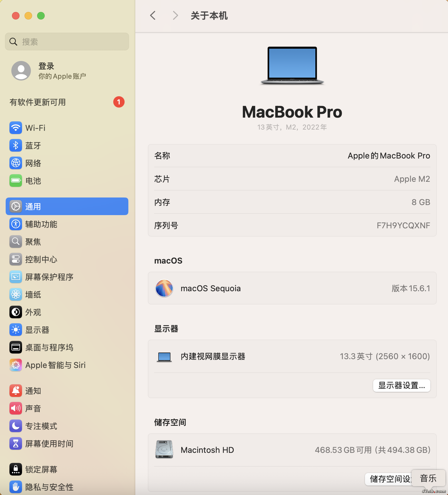Click the MacBook Pro laptop image
Screen dimensions: 448x495
click(x=292, y=65)
